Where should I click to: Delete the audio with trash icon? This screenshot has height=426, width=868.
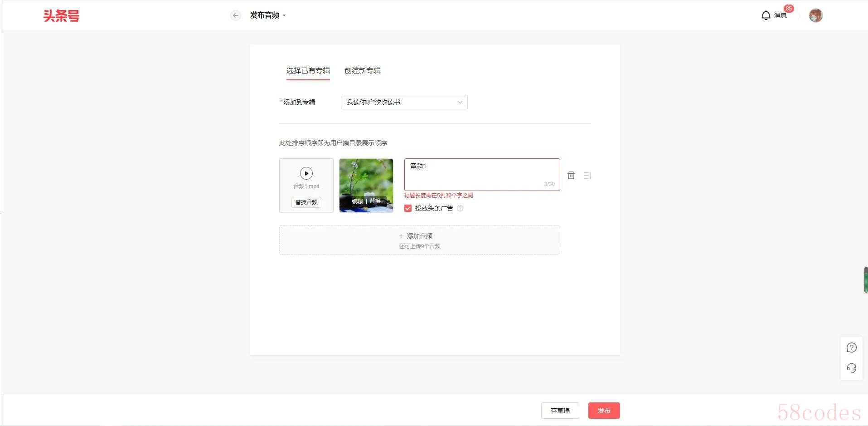coord(571,176)
